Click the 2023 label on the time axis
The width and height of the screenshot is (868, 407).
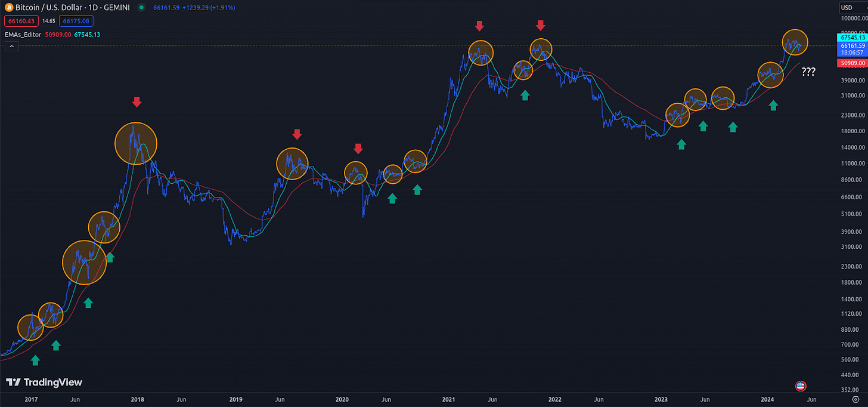click(661, 399)
